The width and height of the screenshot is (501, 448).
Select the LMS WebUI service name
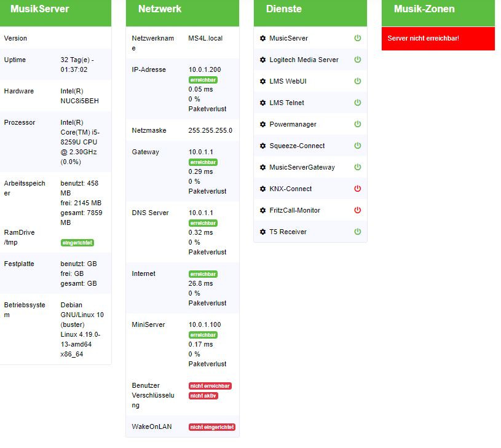pos(288,81)
